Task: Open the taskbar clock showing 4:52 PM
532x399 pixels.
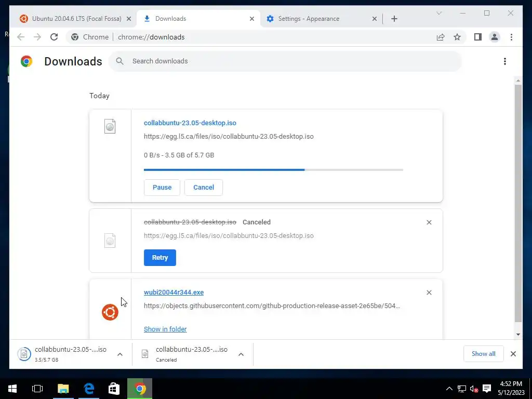Action: point(511,389)
